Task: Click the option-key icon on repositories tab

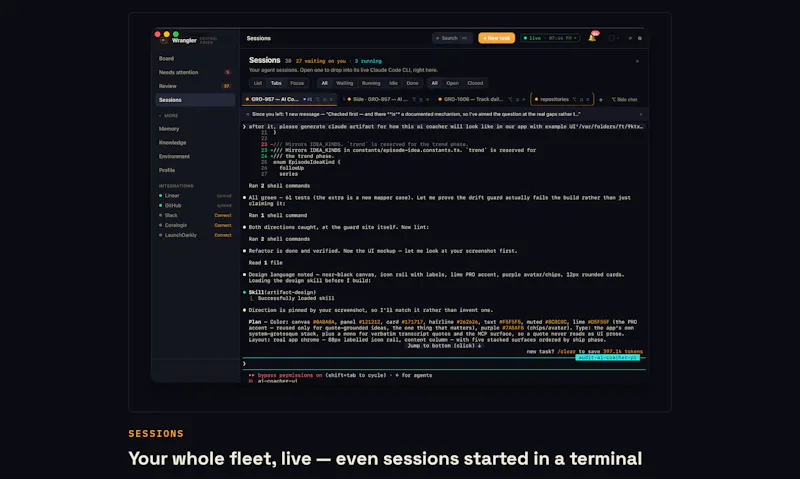Action: 574,99
